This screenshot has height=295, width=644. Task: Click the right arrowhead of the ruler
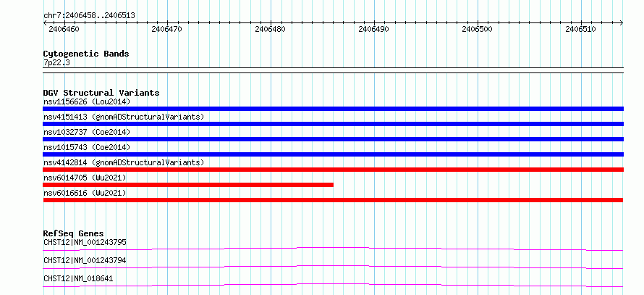click(x=622, y=22)
